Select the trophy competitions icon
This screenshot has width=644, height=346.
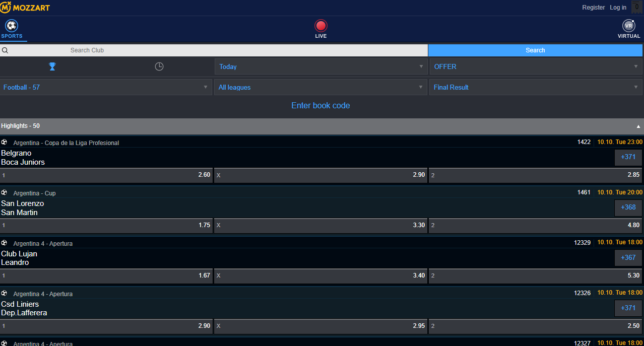click(52, 66)
